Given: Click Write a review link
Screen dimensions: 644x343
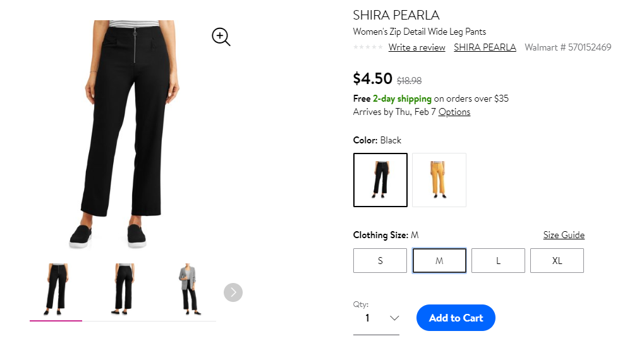Looking at the screenshot, I should pos(417,47).
